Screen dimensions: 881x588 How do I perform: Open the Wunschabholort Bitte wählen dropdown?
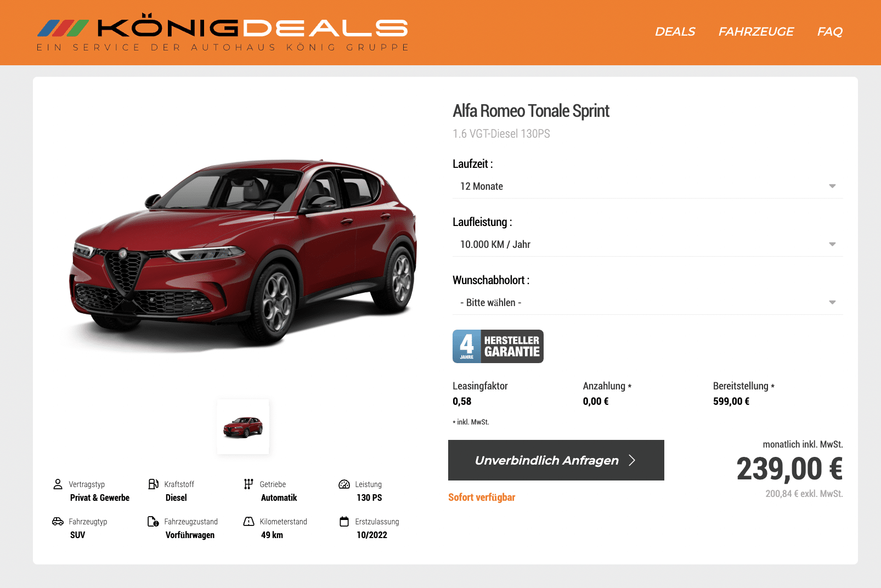647,303
